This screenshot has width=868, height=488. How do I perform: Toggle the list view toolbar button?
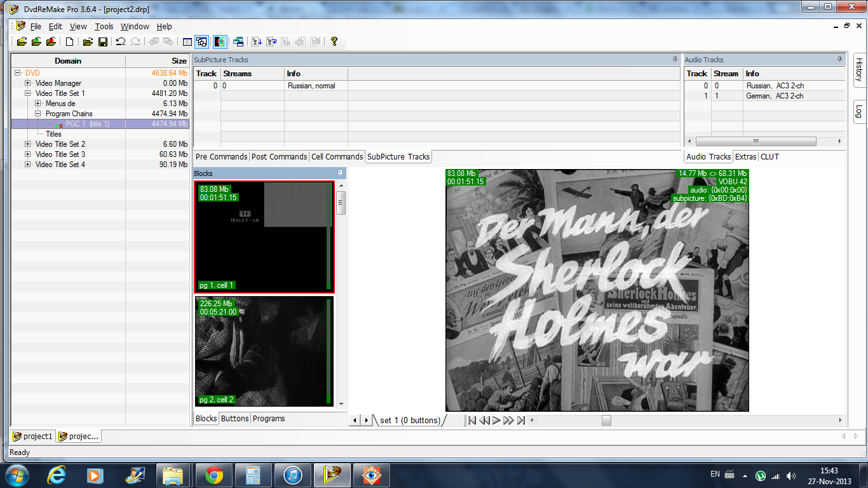tap(187, 42)
